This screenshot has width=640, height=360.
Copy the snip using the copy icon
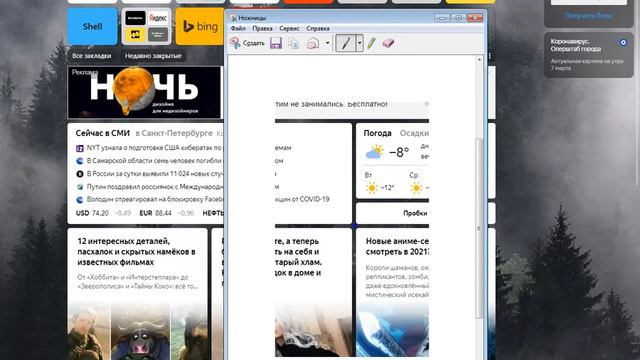point(293,43)
